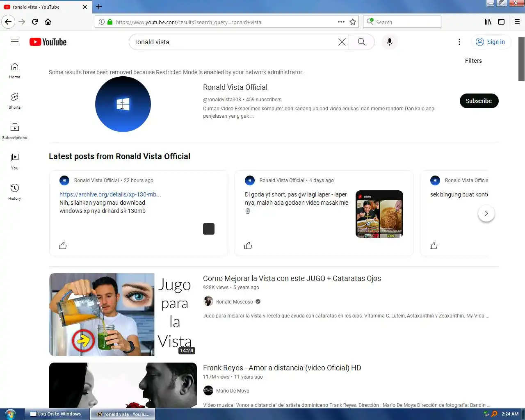Open the Firefox application menu
This screenshot has height=420, width=525.
point(517,22)
